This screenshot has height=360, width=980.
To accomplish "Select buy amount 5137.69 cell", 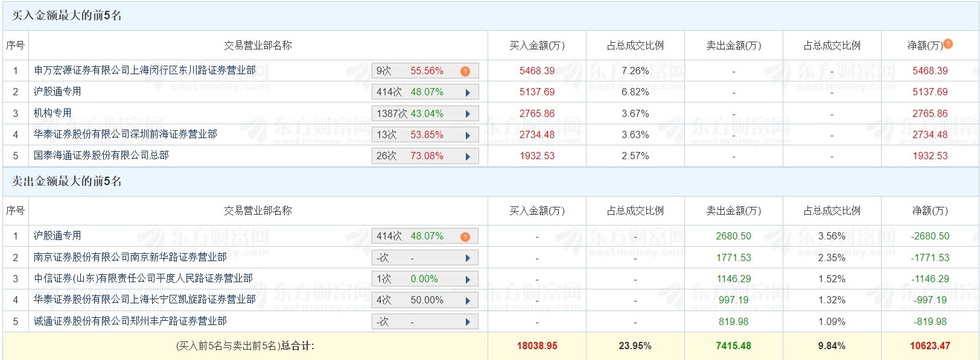I will (537, 92).
